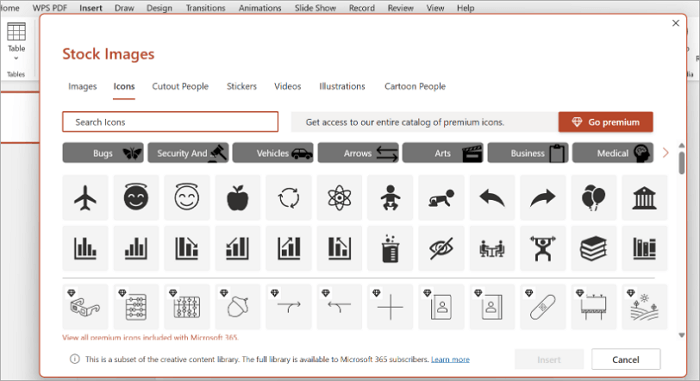Filter icons by Vehicles category

click(x=273, y=153)
